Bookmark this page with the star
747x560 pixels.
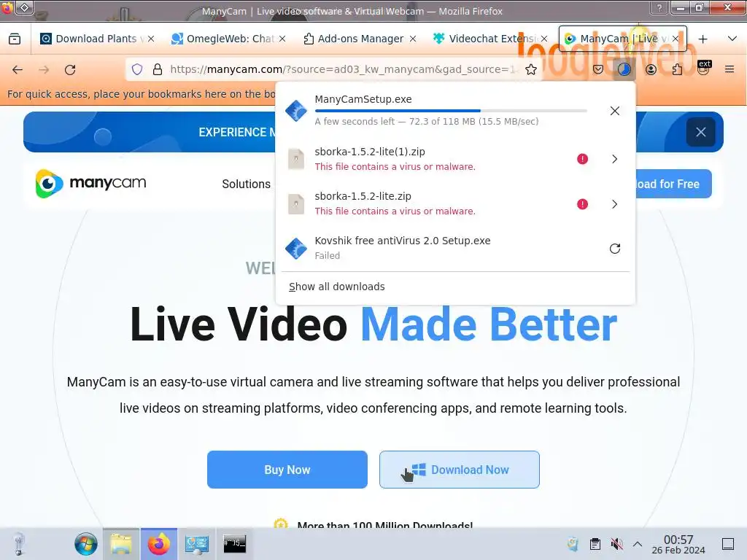(531, 69)
